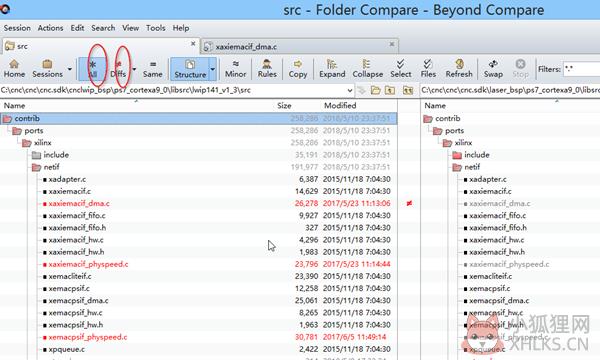
Task: Open the Diffs dropdown arrow
Action: (x=134, y=69)
